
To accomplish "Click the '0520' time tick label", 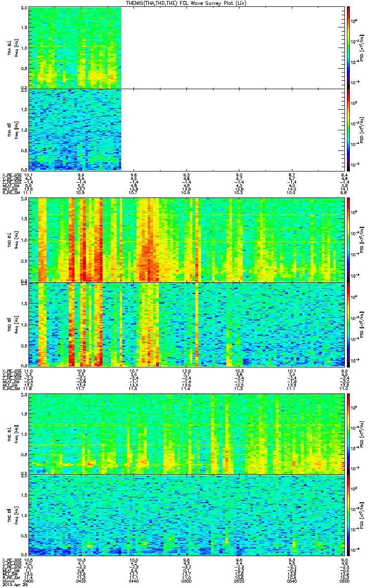I will coord(239,580).
